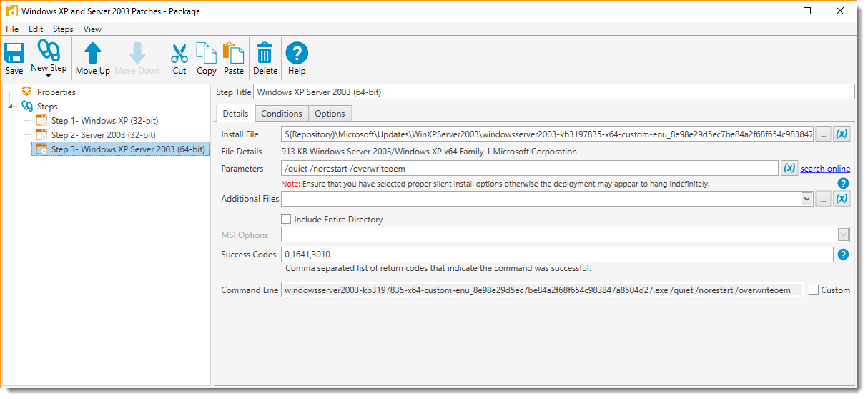Click the variable (x) button beside Install File
The height and width of the screenshot is (399, 868).
pos(842,134)
